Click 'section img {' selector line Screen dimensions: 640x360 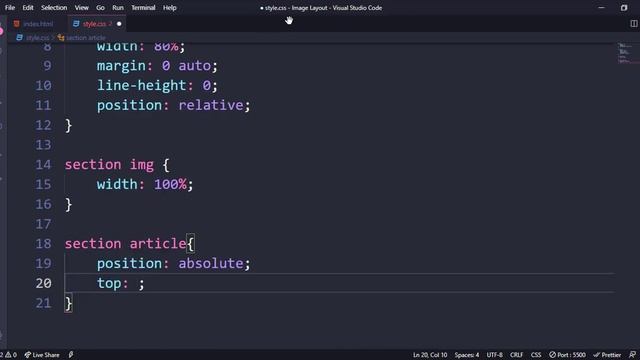click(117, 165)
